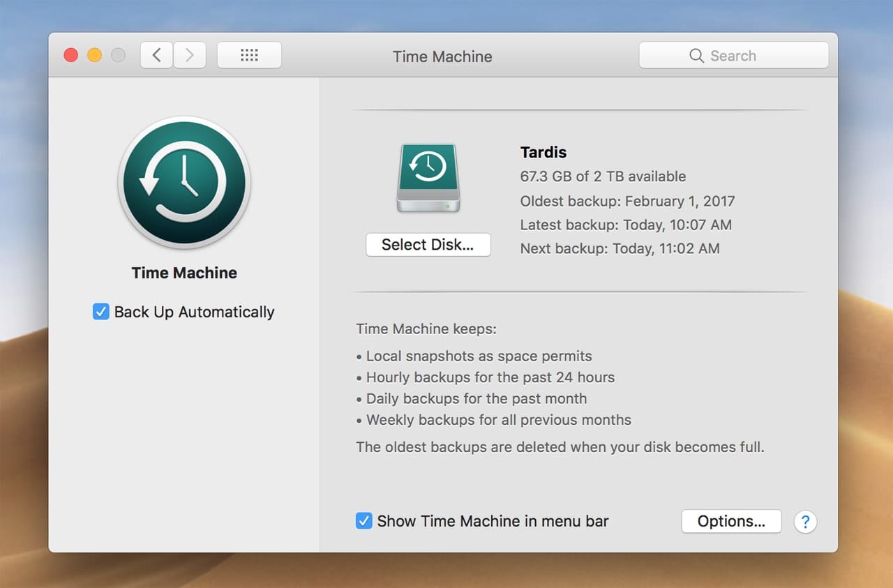Disable the Back Up Automatically checkbox
The image size is (893, 588).
click(101, 312)
